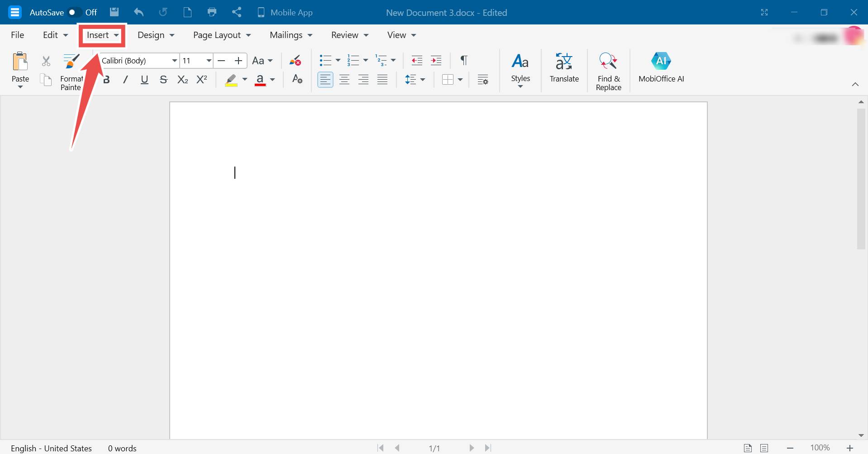Click the 0 words counter
868x454 pixels.
[122, 448]
